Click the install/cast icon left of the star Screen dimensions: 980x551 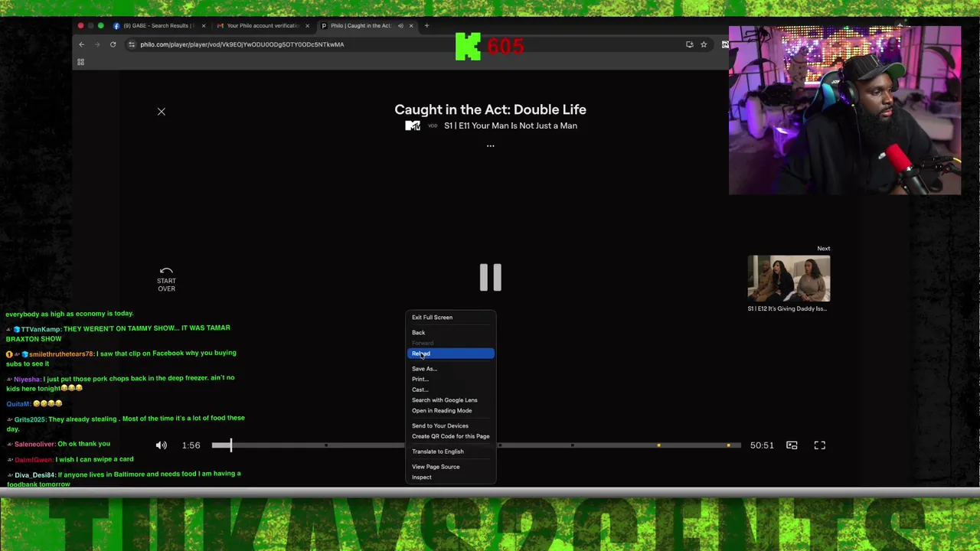point(690,44)
